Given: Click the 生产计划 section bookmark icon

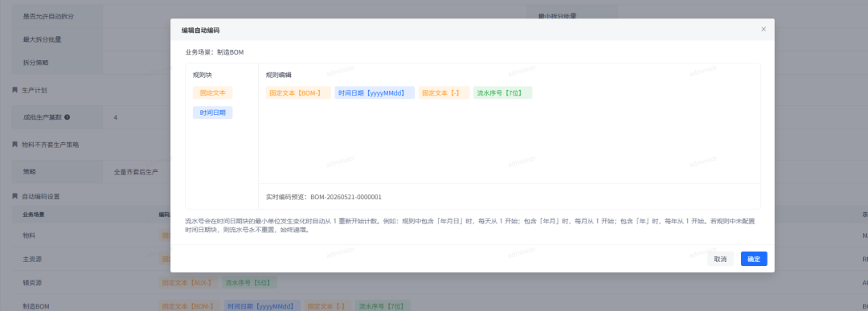Looking at the screenshot, I should coord(15,90).
